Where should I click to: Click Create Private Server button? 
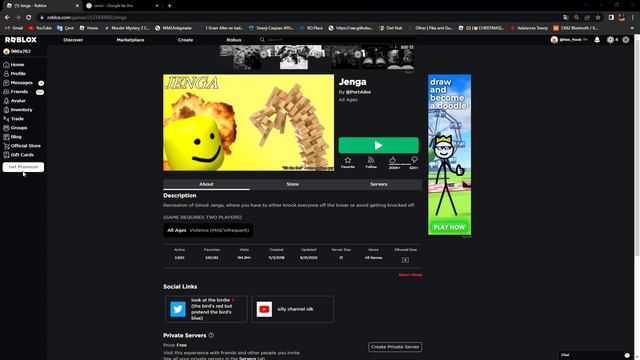pos(395,347)
